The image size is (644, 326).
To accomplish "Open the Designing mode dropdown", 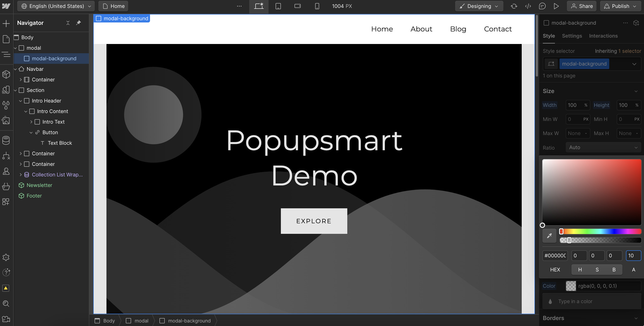I will pyautogui.click(x=479, y=6).
